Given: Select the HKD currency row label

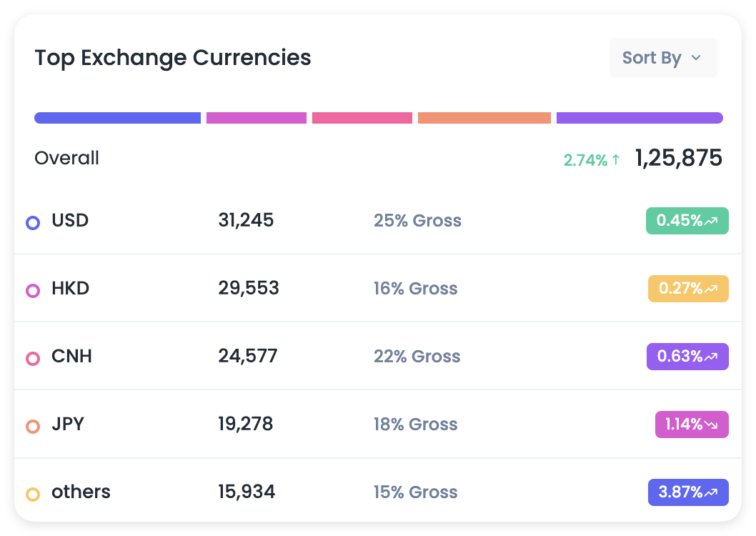Looking at the screenshot, I should click(70, 289).
